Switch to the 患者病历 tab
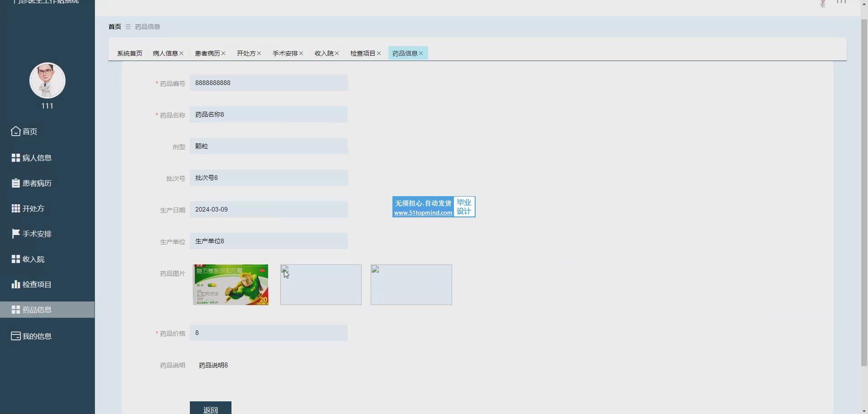The width and height of the screenshot is (868, 414). pos(208,53)
